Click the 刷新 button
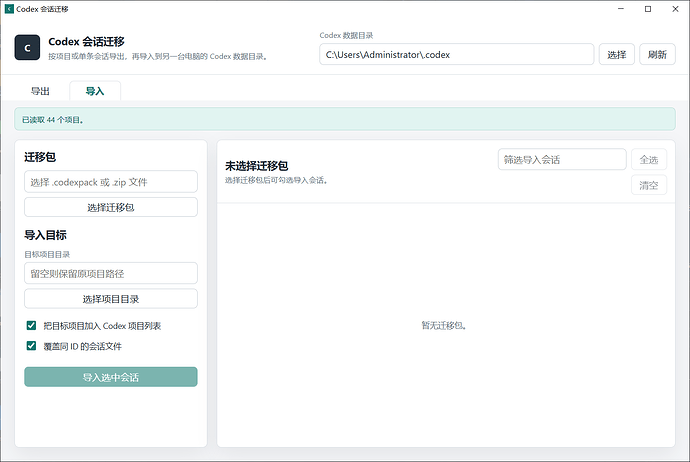The height and width of the screenshot is (462, 690). (657, 55)
